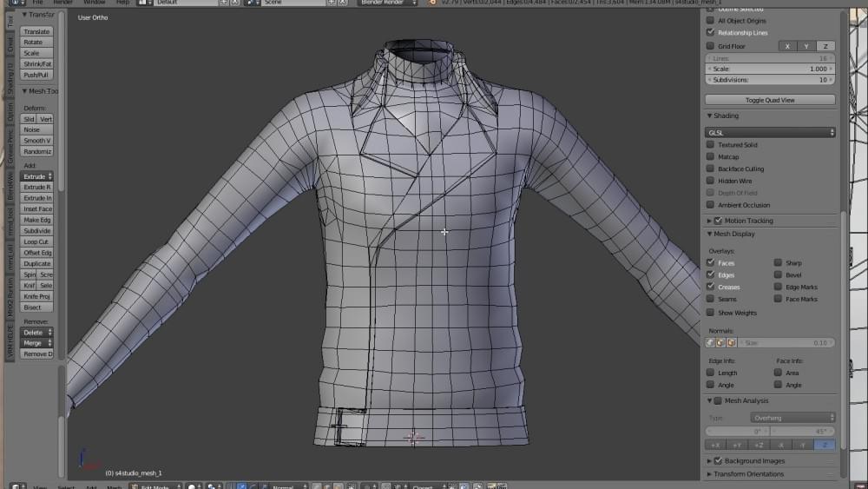Enable edge Length info
Viewport: 868px width, 489px height.
710,373
